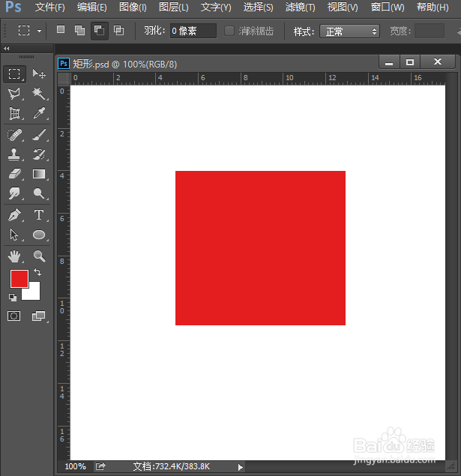The width and height of the screenshot is (461, 476).
Task: Open the 文字(Y) menu
Action: point(216,7)
